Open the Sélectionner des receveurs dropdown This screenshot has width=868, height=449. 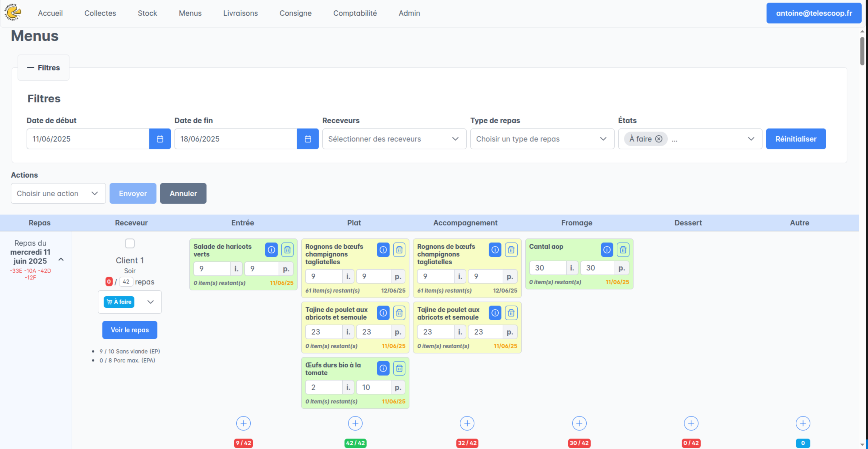click(394, 139)
